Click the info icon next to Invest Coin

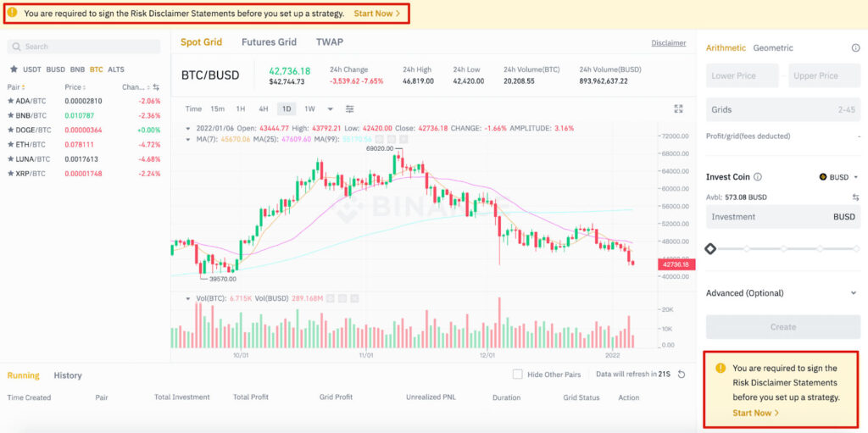pyautogui.click(x=758, y=177)
